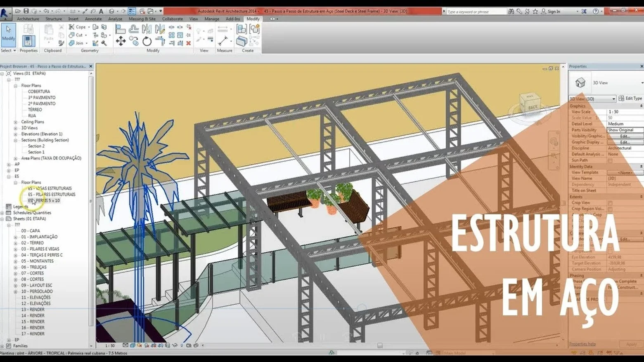This screenshot has height=362, width=644.
Task: Switch to the Annotate ribbon tab
Action: point(93,19)
